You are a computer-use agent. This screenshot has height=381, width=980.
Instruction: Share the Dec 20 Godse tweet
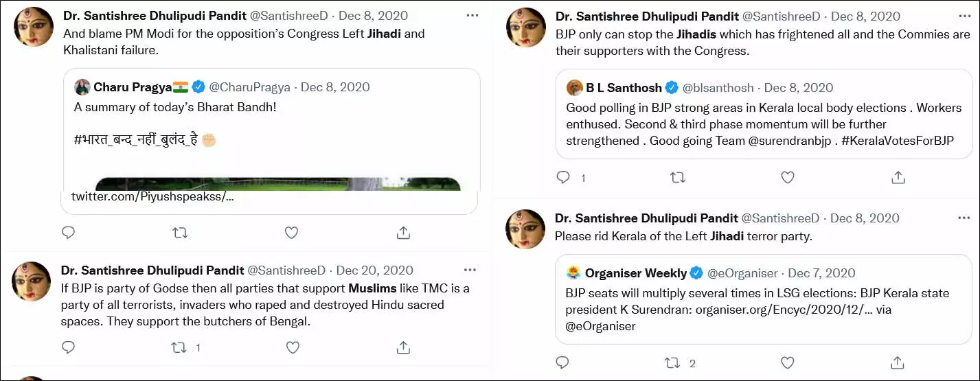coord(404,347)
